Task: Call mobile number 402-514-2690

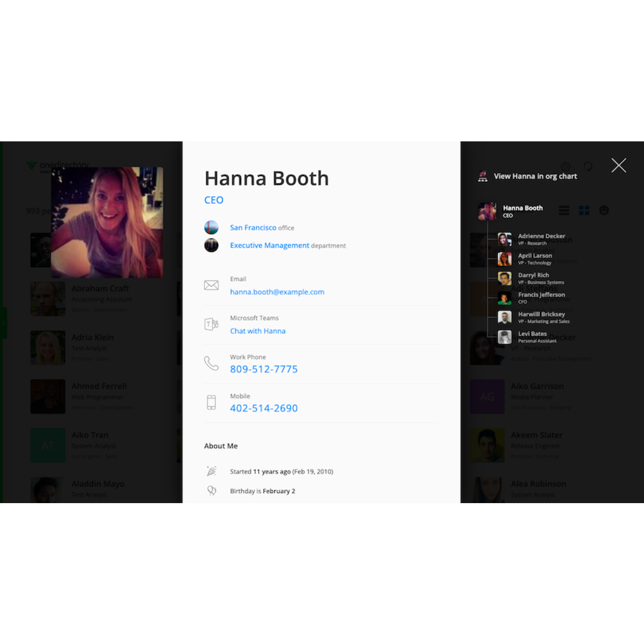Action: pos(264,409)
